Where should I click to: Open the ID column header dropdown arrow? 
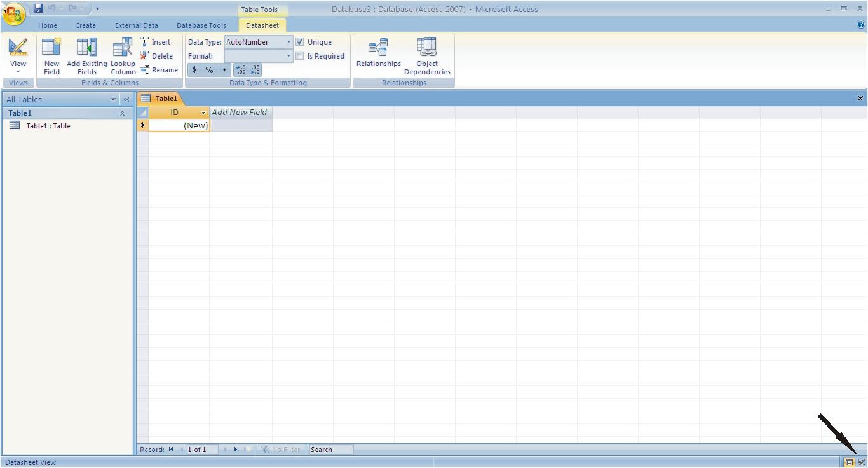(x=204, y=113)
